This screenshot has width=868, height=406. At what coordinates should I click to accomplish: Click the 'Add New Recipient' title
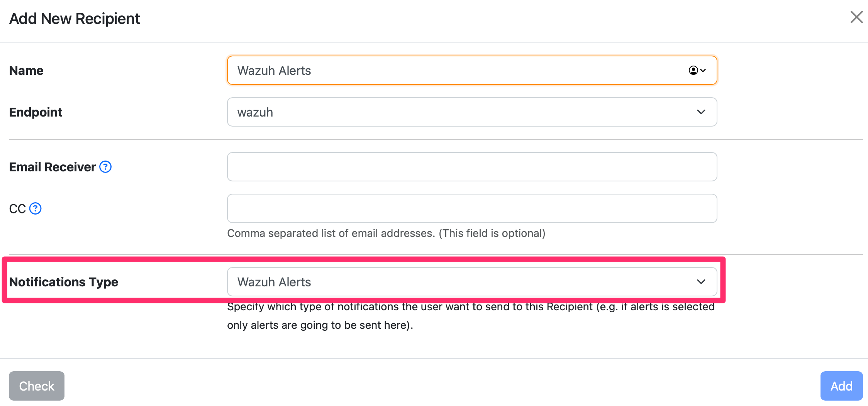(75, 19)
